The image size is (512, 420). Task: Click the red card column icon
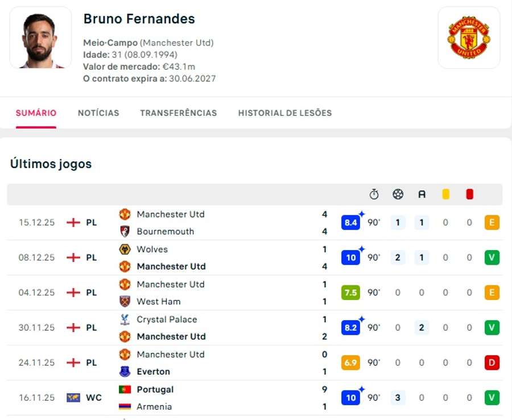(x=469, y=193)
